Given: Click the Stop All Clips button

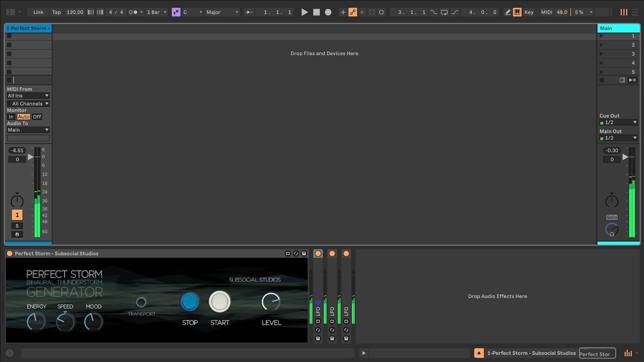Looking at the screenshot, I should [602, 80].
